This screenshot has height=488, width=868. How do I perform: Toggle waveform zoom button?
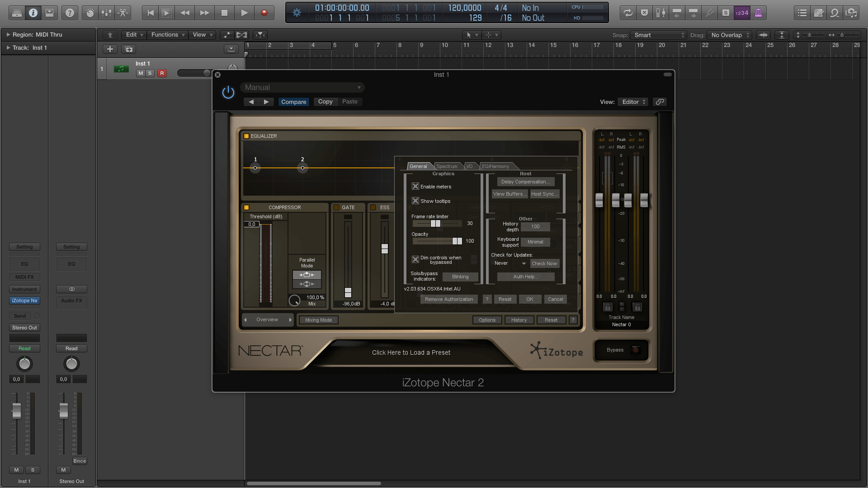tap(763, 35)
